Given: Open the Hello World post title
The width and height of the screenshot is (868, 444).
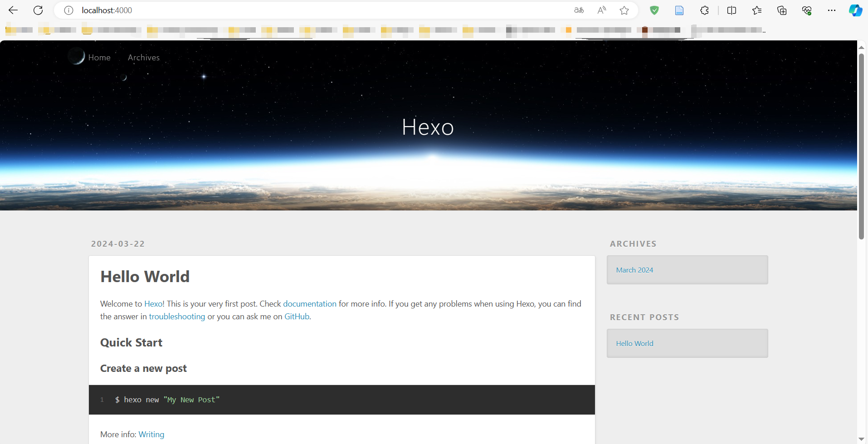Looking at the screenshot, I should pos(145,277).
